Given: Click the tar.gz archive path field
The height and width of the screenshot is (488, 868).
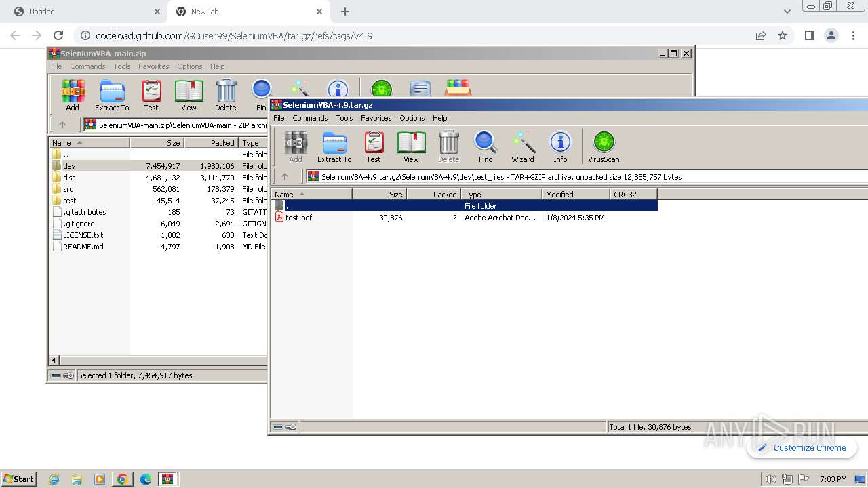Looking at the screenshot, I should point(587,176).
